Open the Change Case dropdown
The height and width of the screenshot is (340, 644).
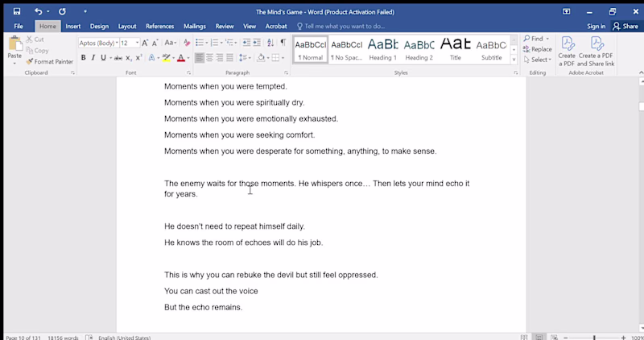pyautogui.click(x=171, y=43)
